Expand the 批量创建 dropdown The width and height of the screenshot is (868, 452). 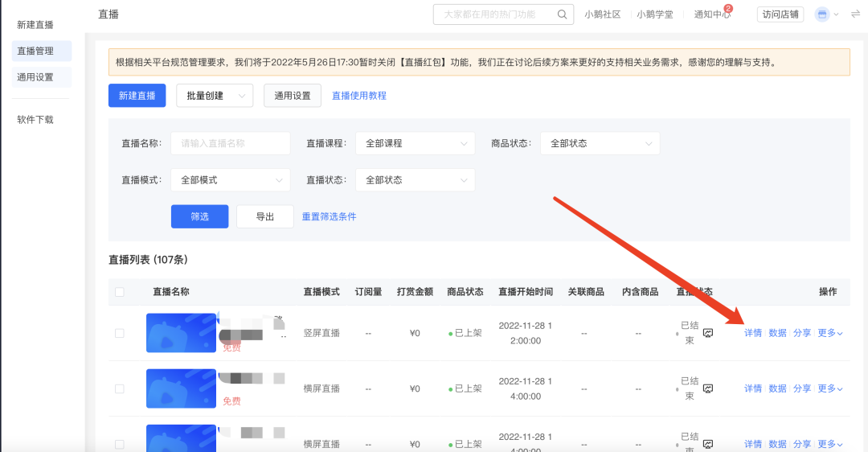[215, 96]
